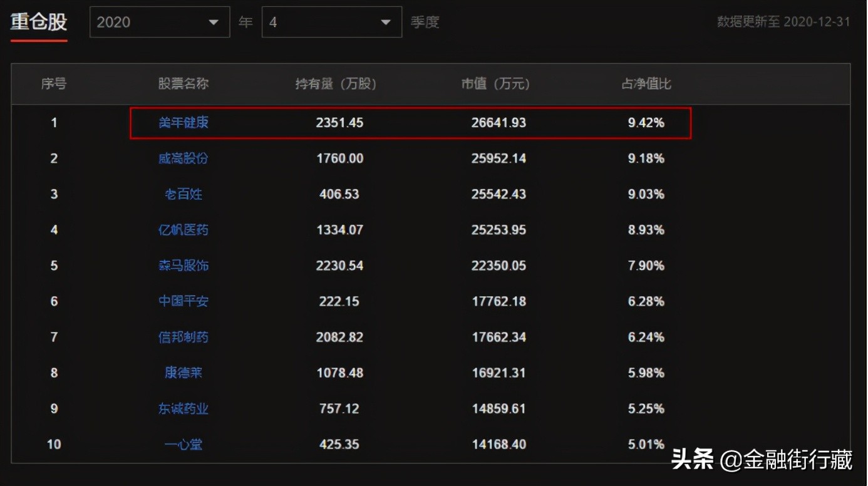868x486 pixels.
Task: Click market value 22350.05
Action: pos(499,266)
